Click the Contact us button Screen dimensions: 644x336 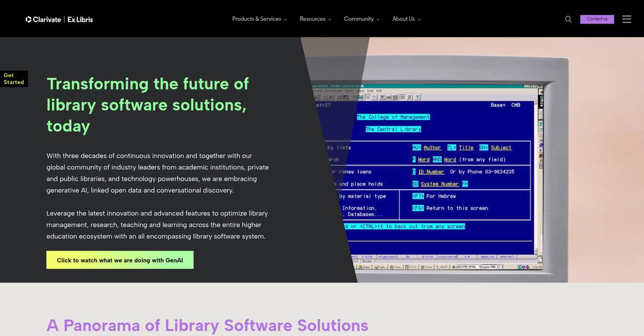click(597, 19)
